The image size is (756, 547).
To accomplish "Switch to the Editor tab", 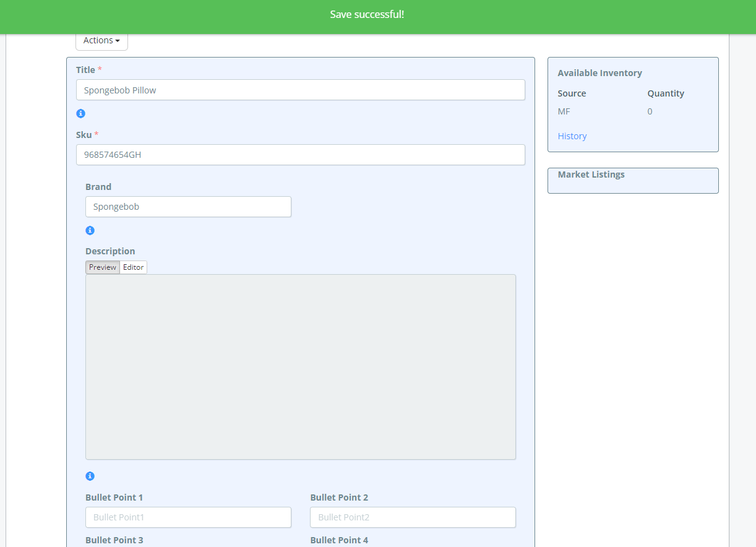I will pos(133,267).
